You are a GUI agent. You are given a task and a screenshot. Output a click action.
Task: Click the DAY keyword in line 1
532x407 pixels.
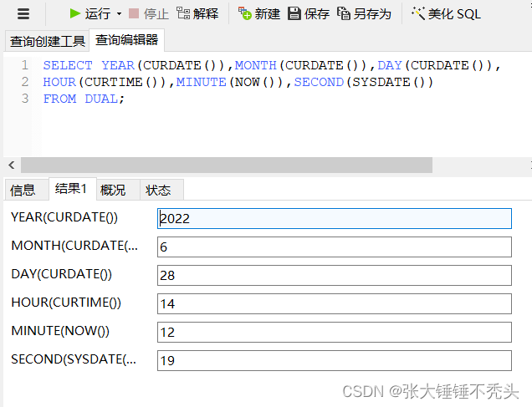pos(390,65)
